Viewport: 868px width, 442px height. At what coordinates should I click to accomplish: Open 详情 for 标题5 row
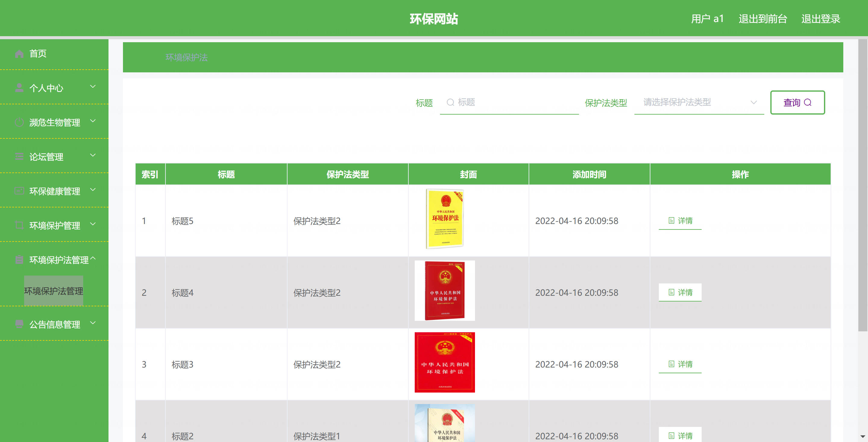tap(680, 221)
